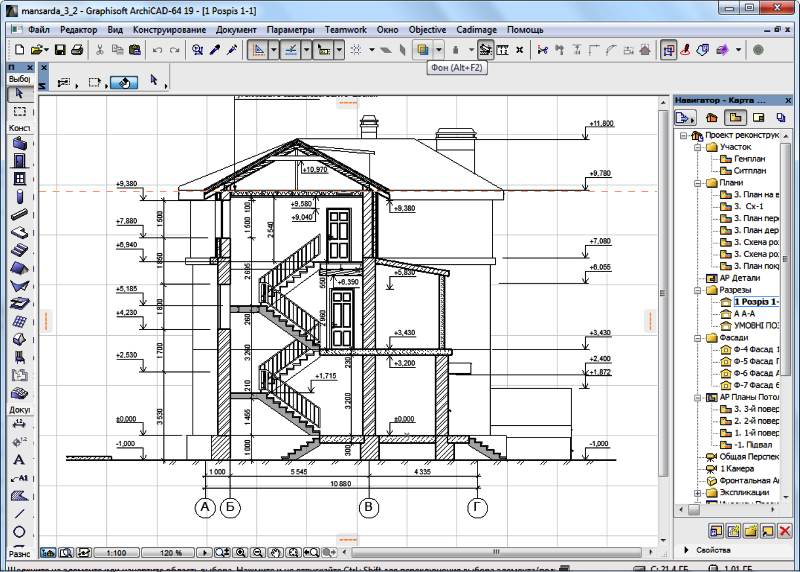Screen dimensions: 800x572
Task: Select the Wall tool in the toolbox
Action: (19, 143)
